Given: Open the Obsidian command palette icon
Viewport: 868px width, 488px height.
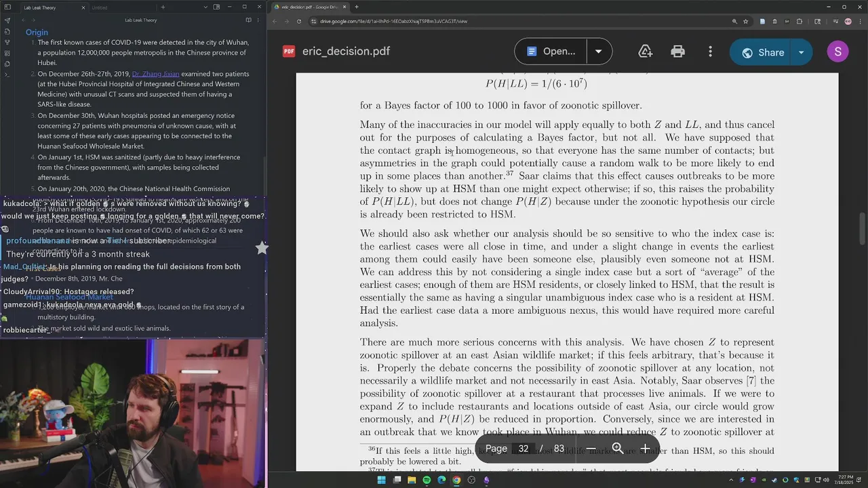Looking at the screenshot, I should coord(7,75).
